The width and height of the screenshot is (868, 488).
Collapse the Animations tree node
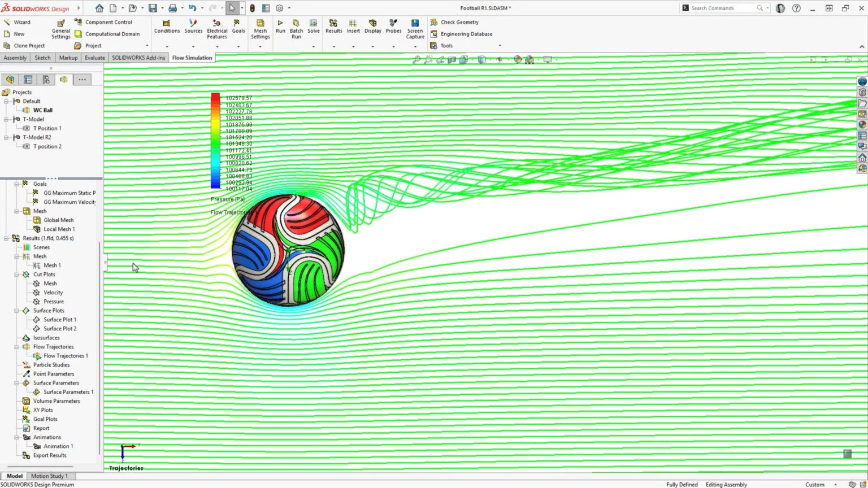17,437
